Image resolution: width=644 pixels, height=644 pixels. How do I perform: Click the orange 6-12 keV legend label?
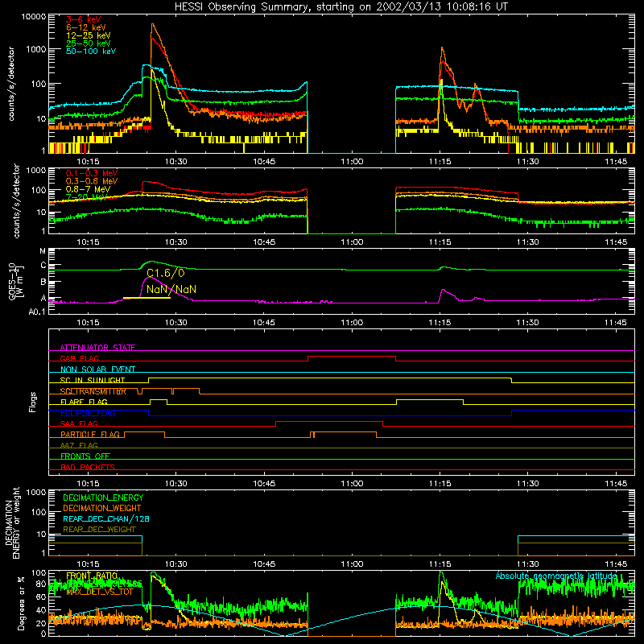click(85, 27)
